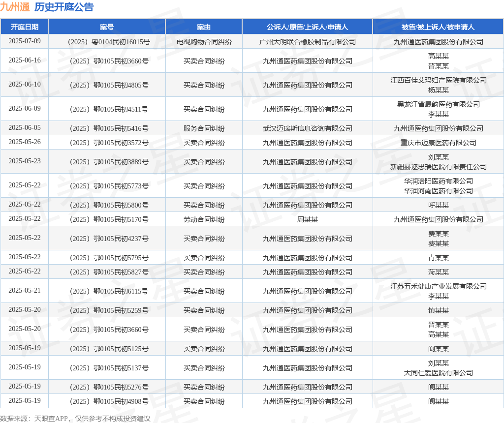Viewport: 504px width, 423px height.
Task: Click 服务合同纠纷 cell
Action: (204, 129)
